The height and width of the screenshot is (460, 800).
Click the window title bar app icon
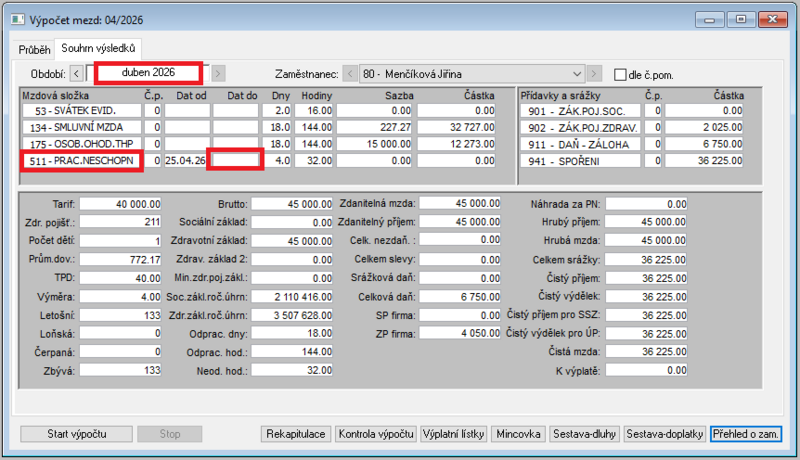(18, 20)
